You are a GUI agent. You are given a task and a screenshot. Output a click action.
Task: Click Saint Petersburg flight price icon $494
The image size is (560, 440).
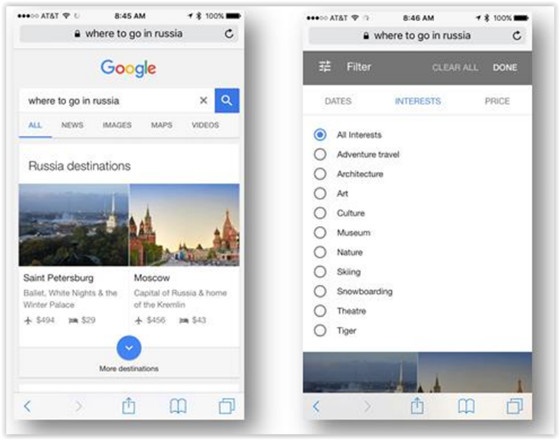coord(28,320)
